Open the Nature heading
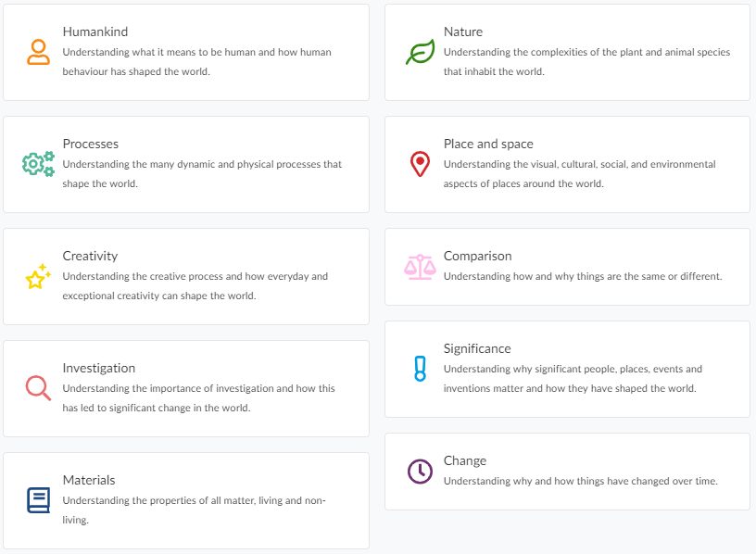This screenshot has height=554, width=756. (x=463, y=31)
